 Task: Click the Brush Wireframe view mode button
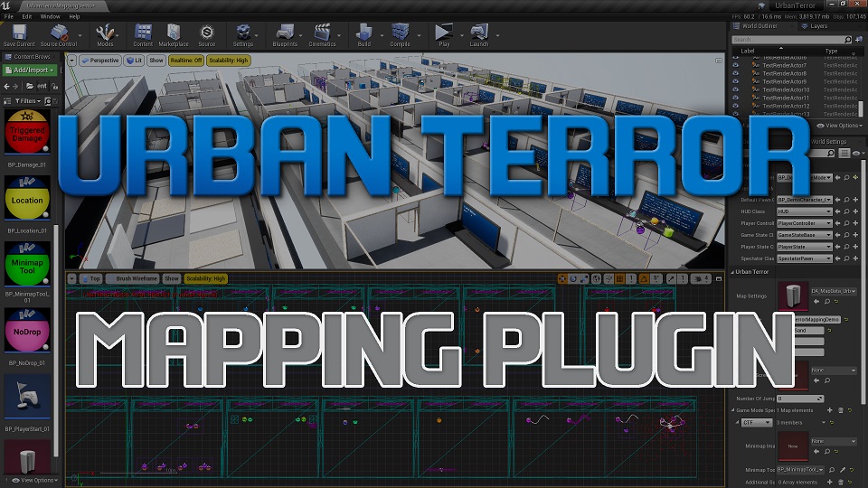pos(132,279)
